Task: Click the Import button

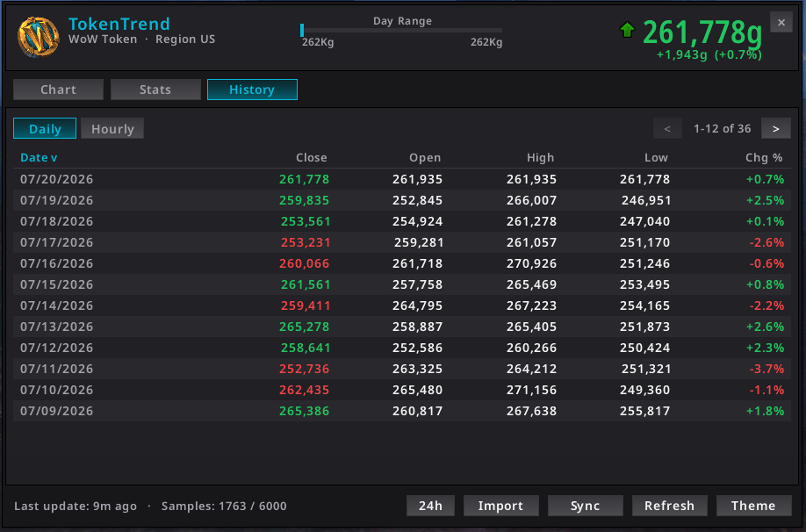Action: point(501,506)
